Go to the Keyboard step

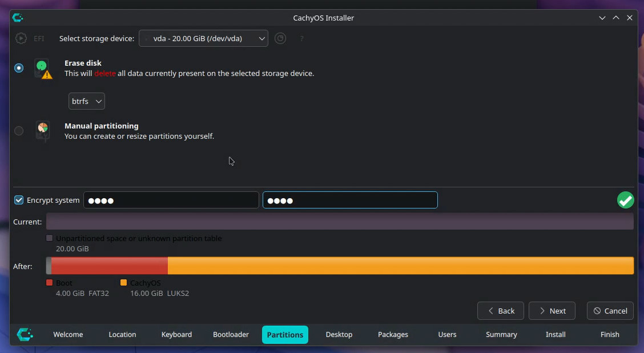tap(176, 335)
